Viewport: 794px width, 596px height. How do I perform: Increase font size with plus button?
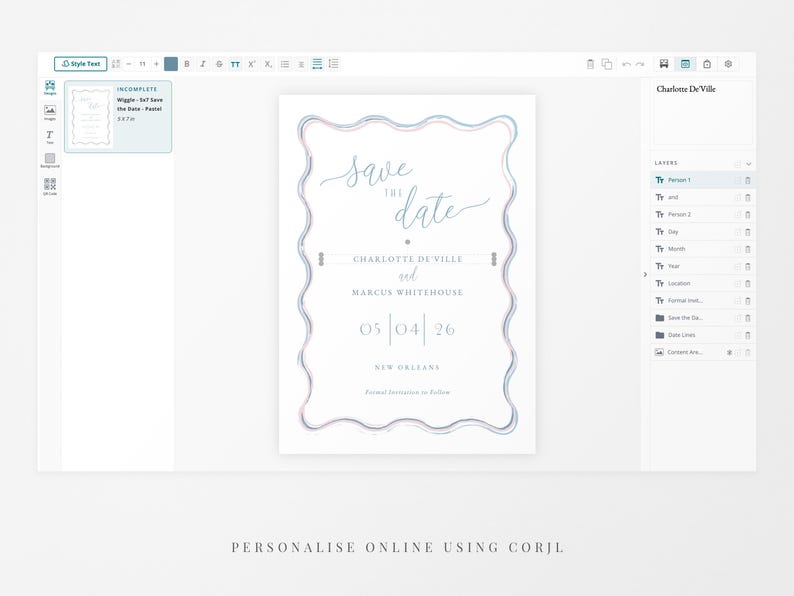[156, 64]
